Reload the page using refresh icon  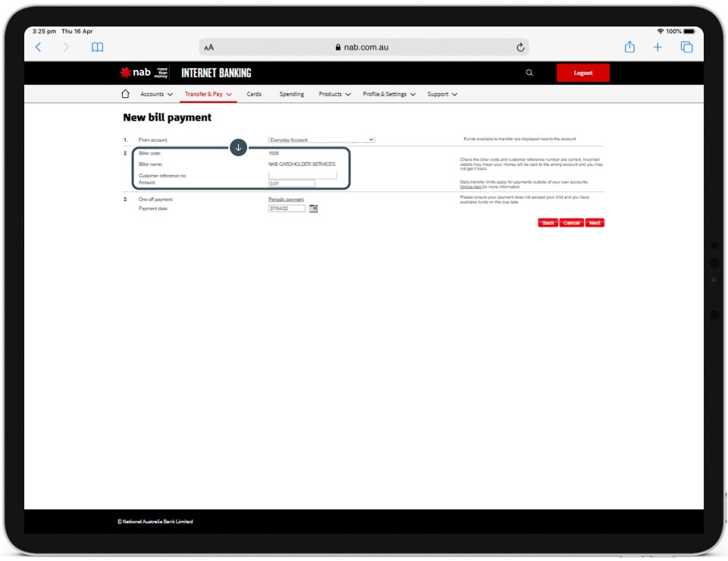point(520,47)
